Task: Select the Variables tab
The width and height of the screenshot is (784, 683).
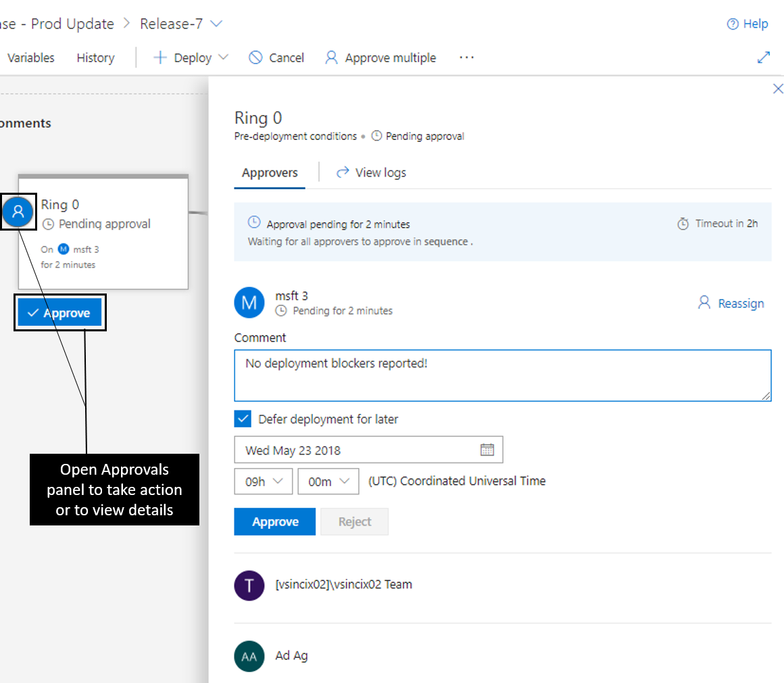Action: pos(30,57)
